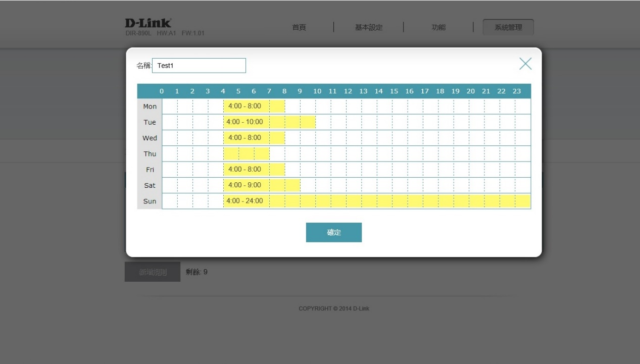
Task: Close the schedule dialog with the X icon
Action: click(x=525, y=64)
